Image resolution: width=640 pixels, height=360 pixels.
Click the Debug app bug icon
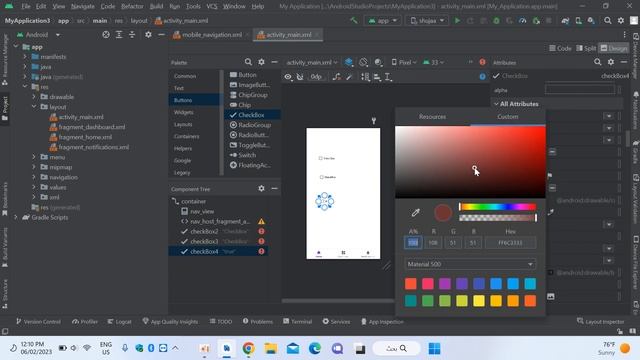click(x=496, y=20)
